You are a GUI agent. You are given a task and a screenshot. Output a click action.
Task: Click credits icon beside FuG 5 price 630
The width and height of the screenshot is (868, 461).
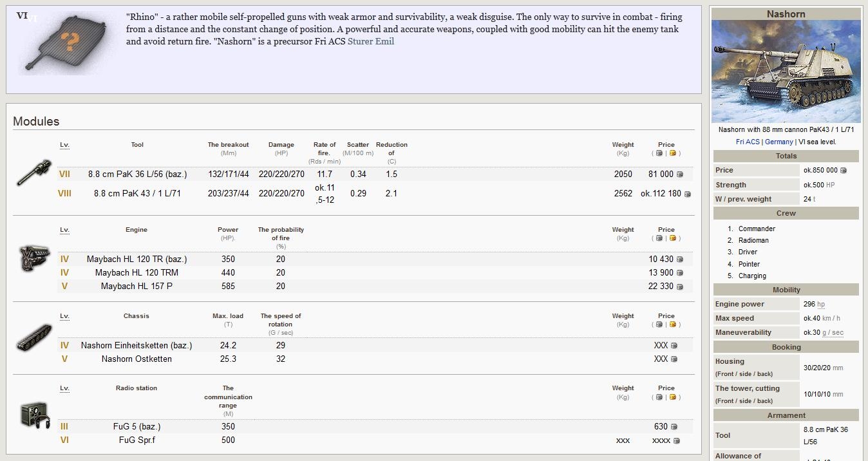click(674, 427)
